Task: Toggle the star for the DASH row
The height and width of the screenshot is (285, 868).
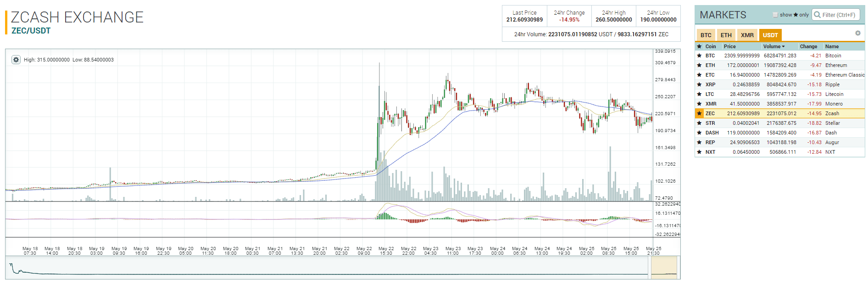Action: (699, 133)
